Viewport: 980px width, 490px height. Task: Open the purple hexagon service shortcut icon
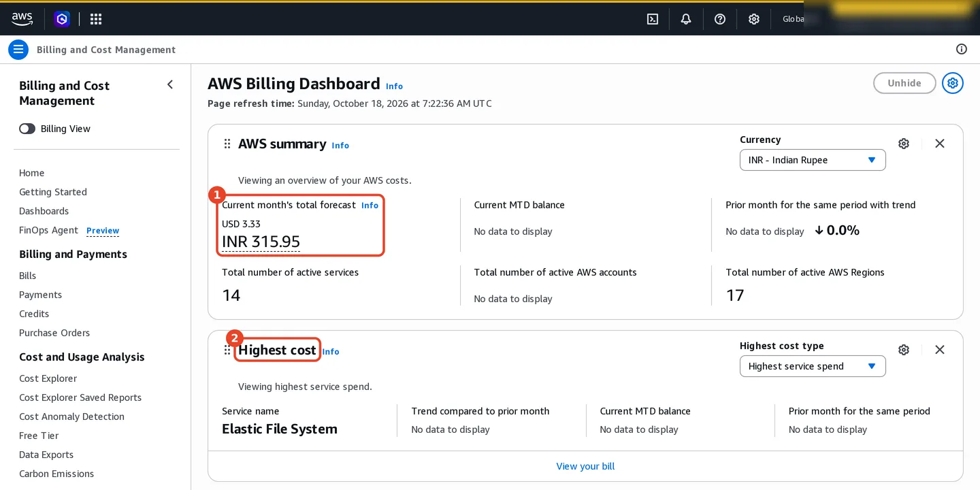[62, 19]
